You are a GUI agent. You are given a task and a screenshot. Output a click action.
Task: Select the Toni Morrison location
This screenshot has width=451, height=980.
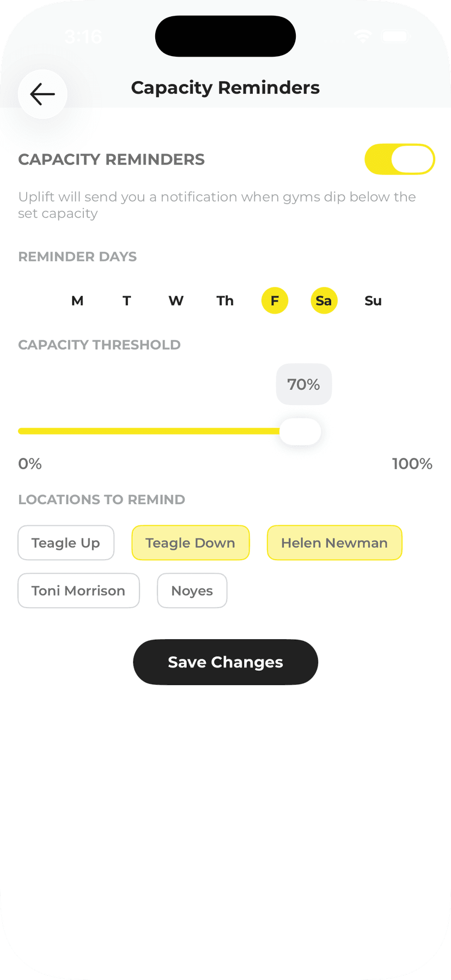point(78,590)
